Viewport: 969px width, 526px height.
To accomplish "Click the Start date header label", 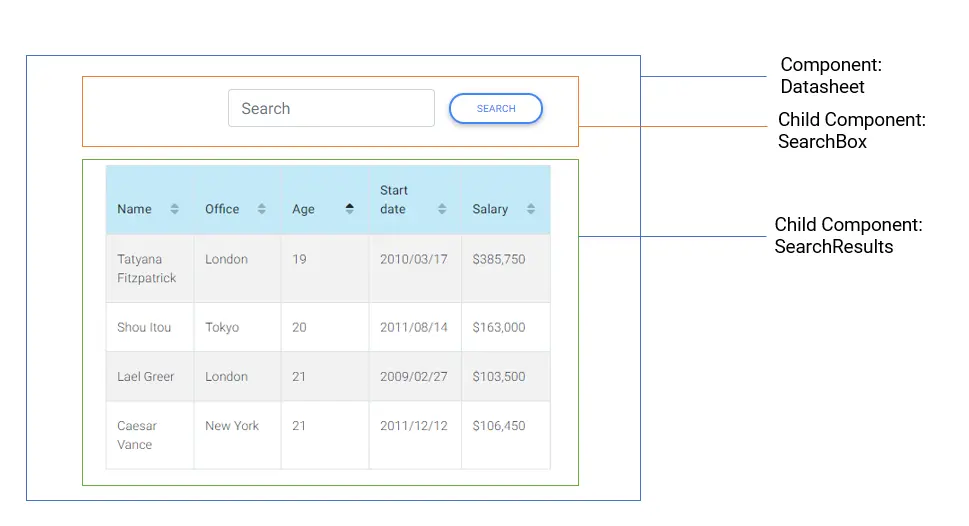I will tap(394, 200).
